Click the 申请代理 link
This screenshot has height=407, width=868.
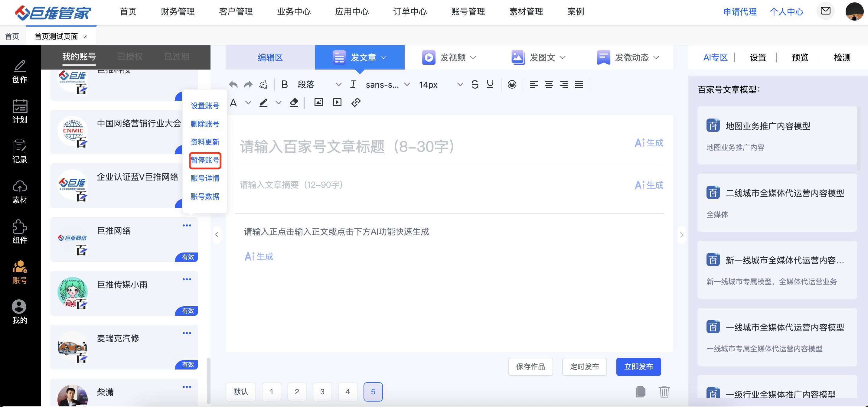(x=740, y=12)
